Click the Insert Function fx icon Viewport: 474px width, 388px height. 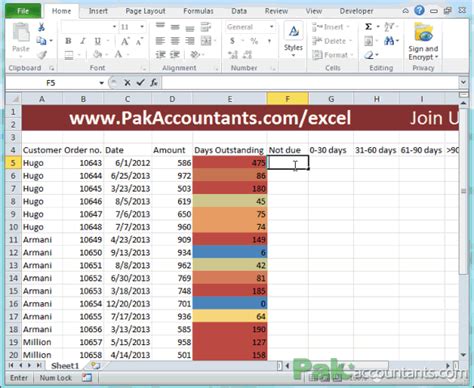[x=154, y=83]
